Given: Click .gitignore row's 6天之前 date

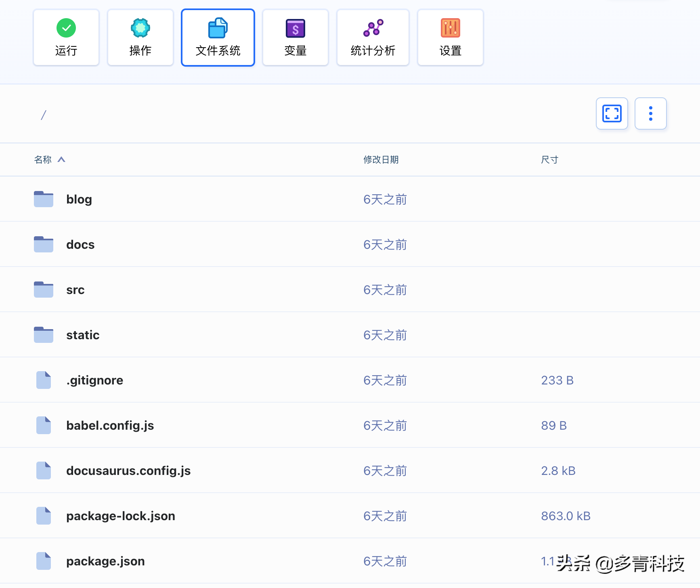Looking at the screenshot, I should point(385,380).
